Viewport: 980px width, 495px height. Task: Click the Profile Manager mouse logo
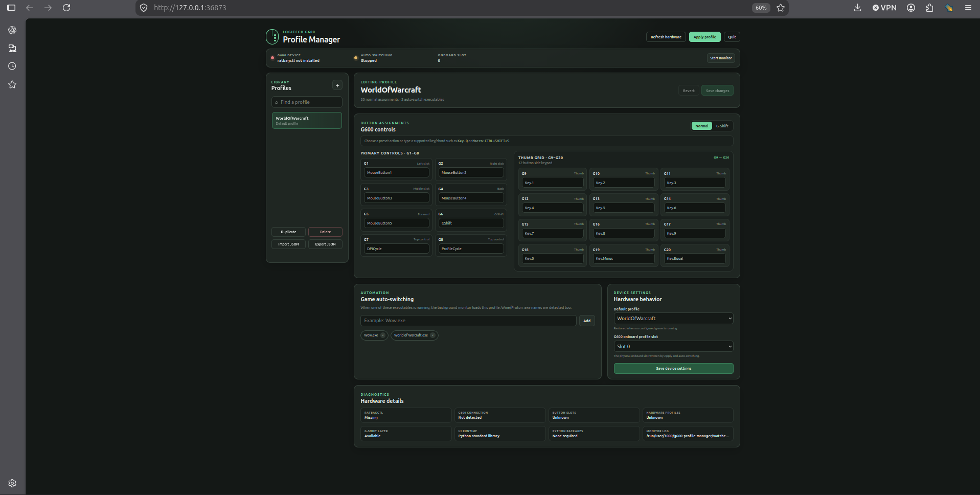click(272, 37)
